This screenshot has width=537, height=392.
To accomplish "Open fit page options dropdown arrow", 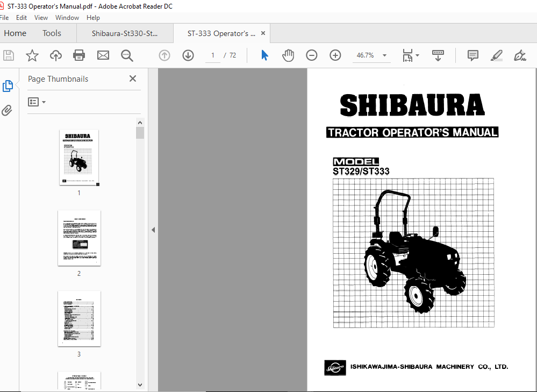I will pos(418,55).
